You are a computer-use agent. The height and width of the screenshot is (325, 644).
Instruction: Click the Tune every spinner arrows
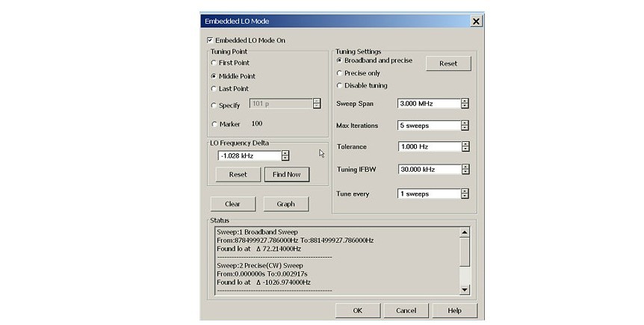pos(465,194)
